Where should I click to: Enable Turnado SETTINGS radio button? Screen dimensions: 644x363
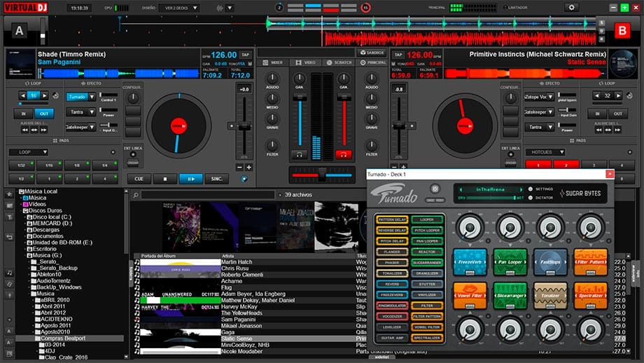tap(530, 189)
